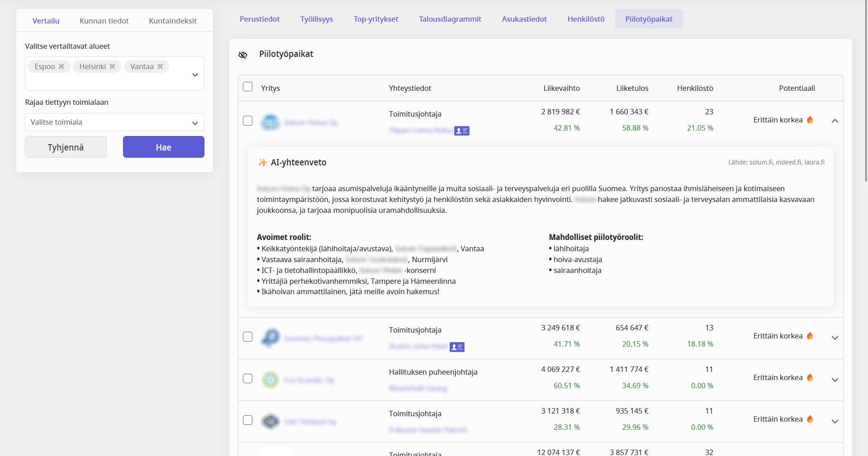Open contact card icon in first company row

[x=462, y=131]
